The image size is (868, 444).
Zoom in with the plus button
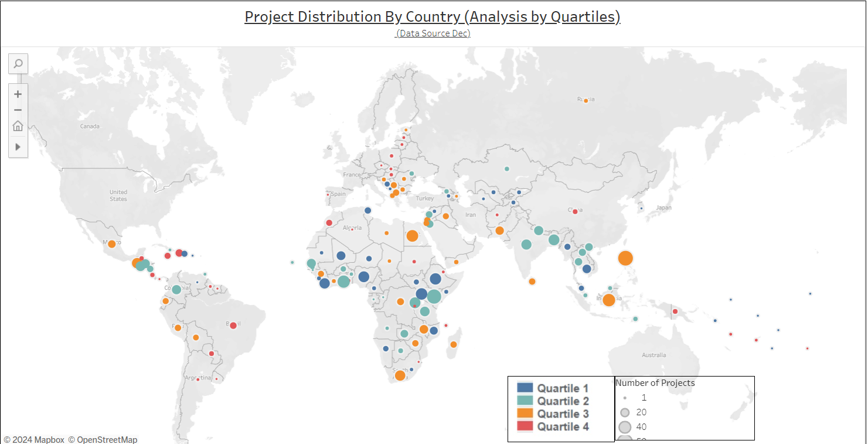pos(18,94)
